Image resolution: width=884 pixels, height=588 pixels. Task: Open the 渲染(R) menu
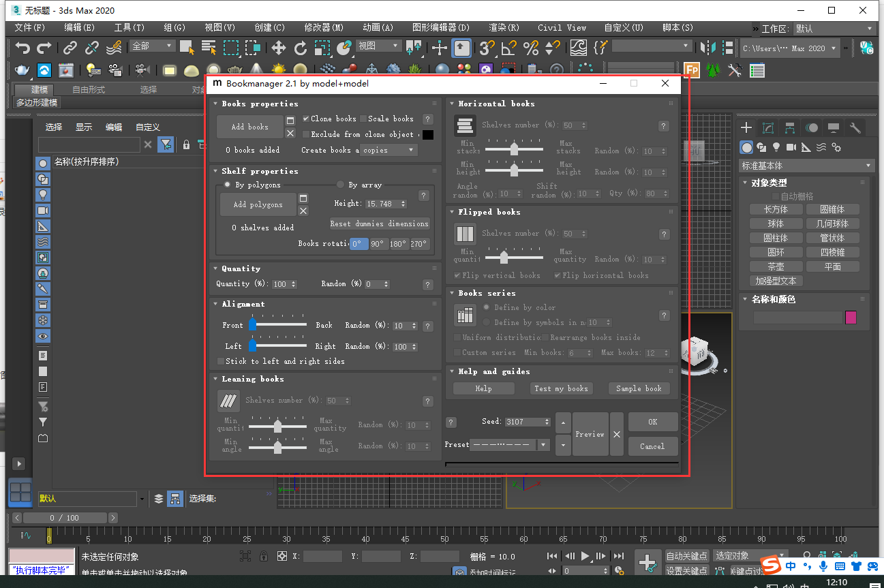coord(504,28)
